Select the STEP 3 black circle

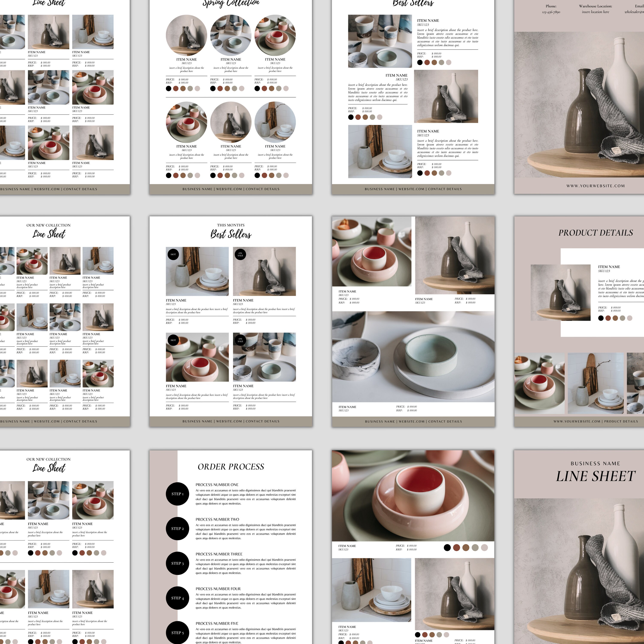pyautogui.click(x=178, y=563)
